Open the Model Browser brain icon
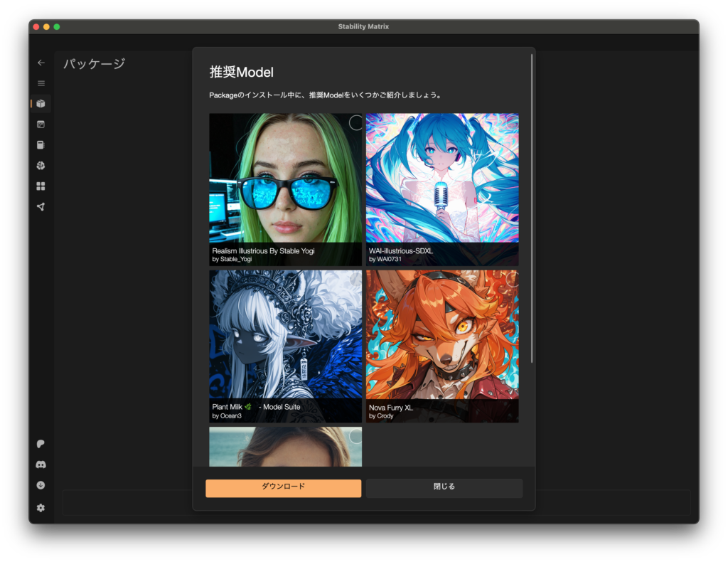The height and width of the screenshot is (562, 728). [41, 166]
